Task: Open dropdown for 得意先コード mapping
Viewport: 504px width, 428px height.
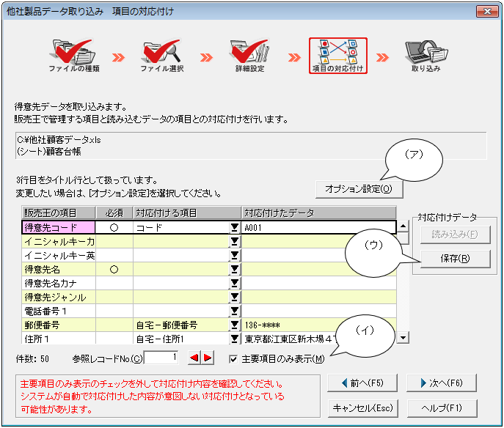Action: [x=235, y=227]
